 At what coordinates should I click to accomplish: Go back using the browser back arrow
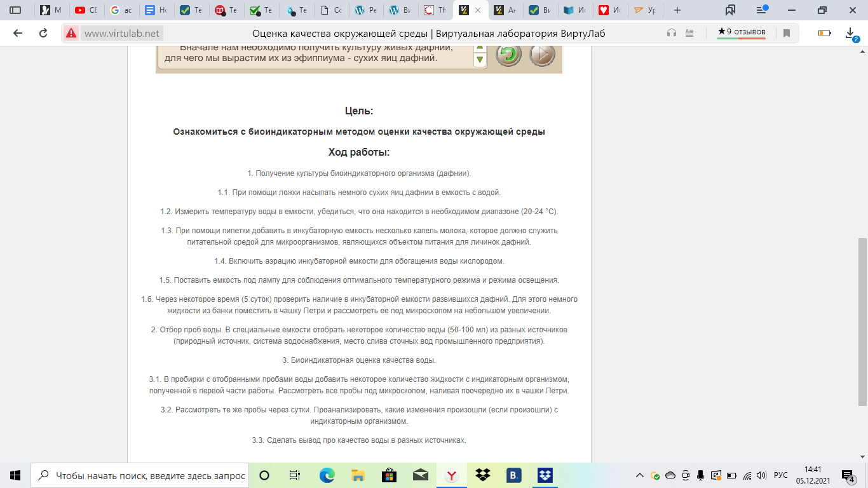pos(17,33)
